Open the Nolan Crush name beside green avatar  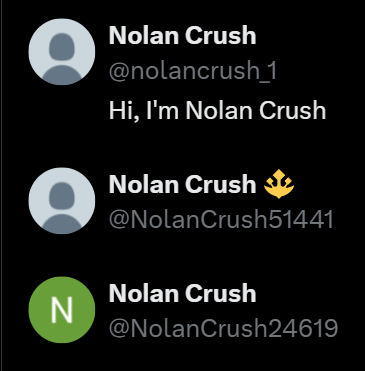point(182,293)
